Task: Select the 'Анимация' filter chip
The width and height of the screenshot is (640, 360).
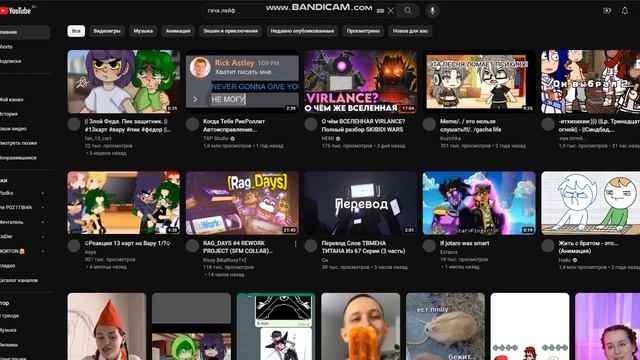Action: (x=178, y=31)
